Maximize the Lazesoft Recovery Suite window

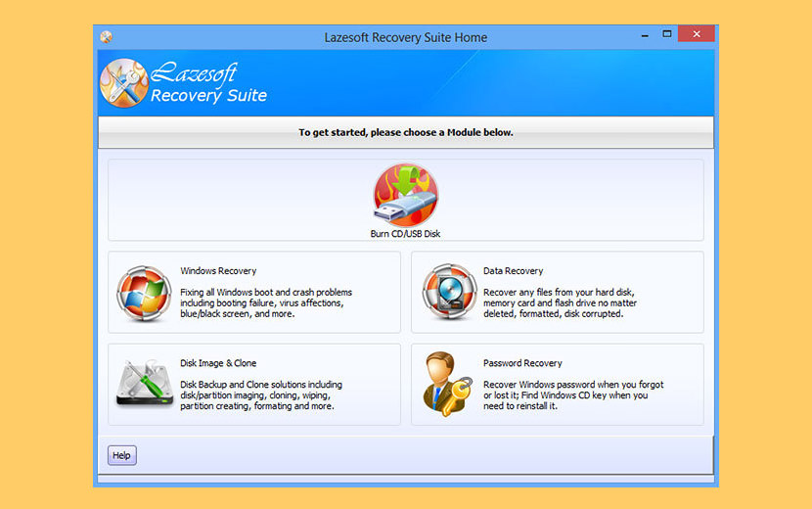(x=667, y=34)
